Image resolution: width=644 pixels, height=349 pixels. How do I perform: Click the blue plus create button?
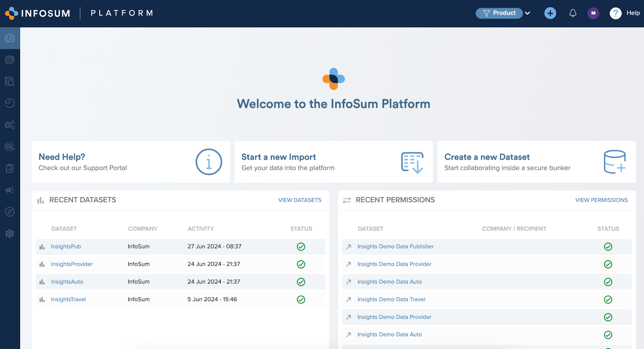coord(550,13)
